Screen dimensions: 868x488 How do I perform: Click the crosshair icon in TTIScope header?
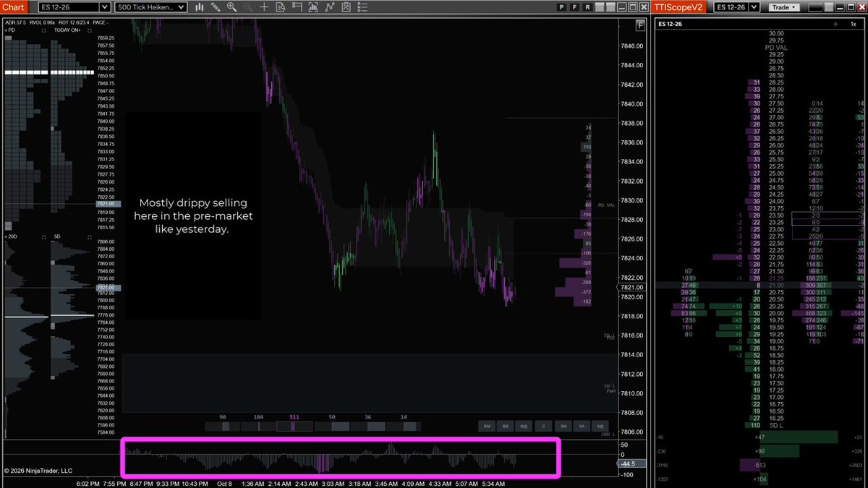point(835,24)
